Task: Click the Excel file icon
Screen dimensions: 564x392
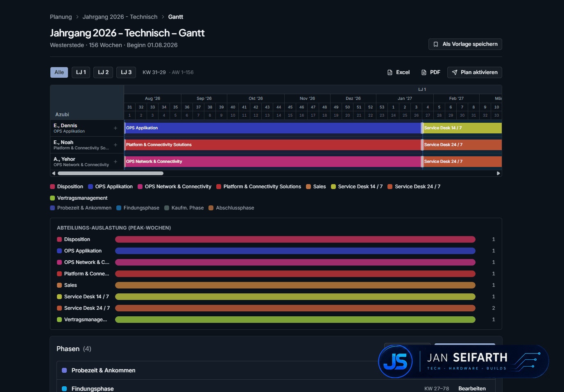Action: pyautogui.click(x=390, y=72)
